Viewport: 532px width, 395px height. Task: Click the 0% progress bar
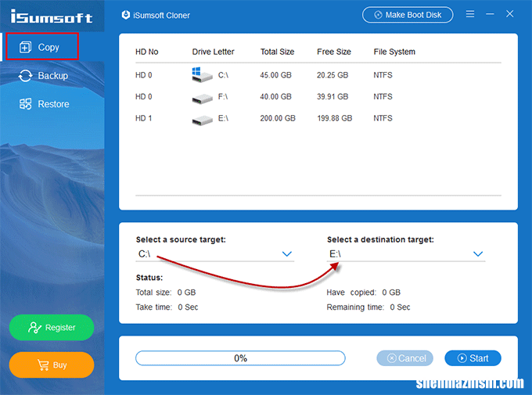click(x=240, y=358)
